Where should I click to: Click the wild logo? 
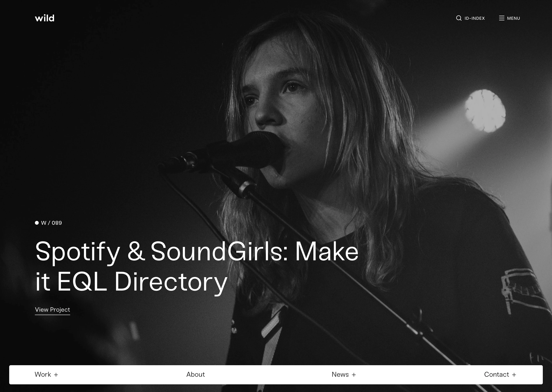pos(44,18)
